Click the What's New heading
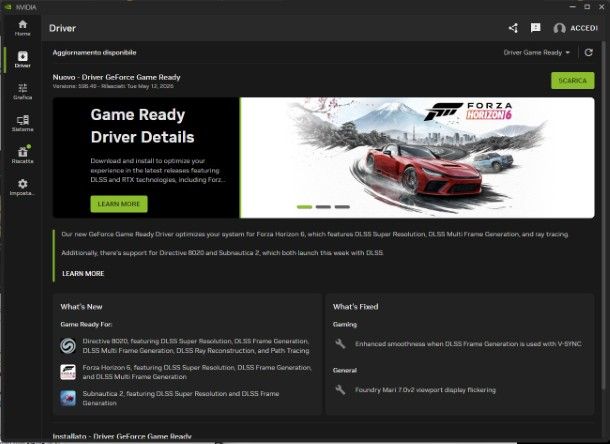 (81, 307)
